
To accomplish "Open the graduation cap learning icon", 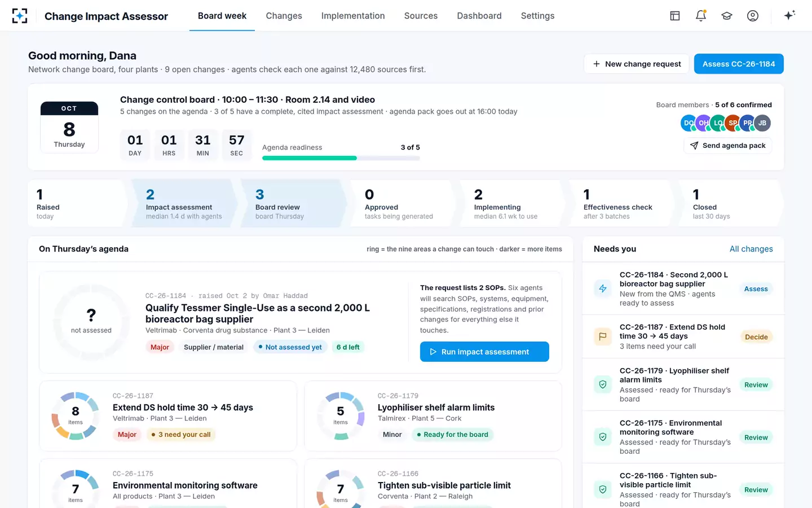I will (x=727, y=16).
